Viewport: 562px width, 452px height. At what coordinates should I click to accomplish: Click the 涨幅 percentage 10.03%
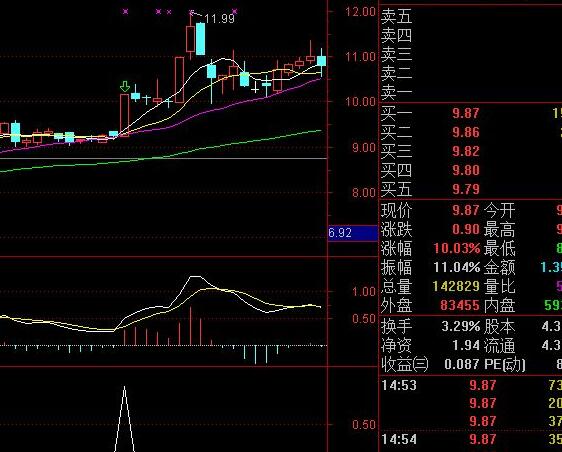click(457, 248)
